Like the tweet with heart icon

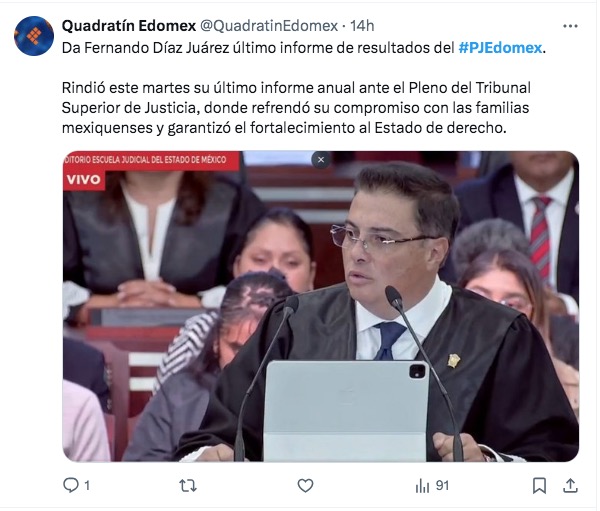(305, 486)
